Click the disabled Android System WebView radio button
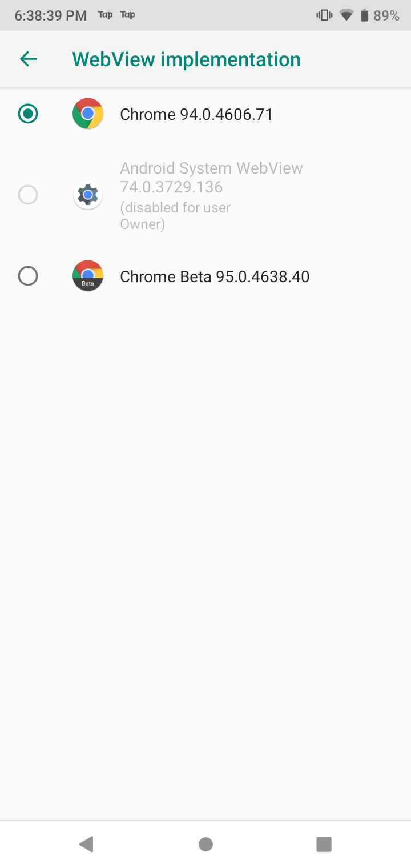Viewport: 411px width, 868px height. (x=28, y=195)
